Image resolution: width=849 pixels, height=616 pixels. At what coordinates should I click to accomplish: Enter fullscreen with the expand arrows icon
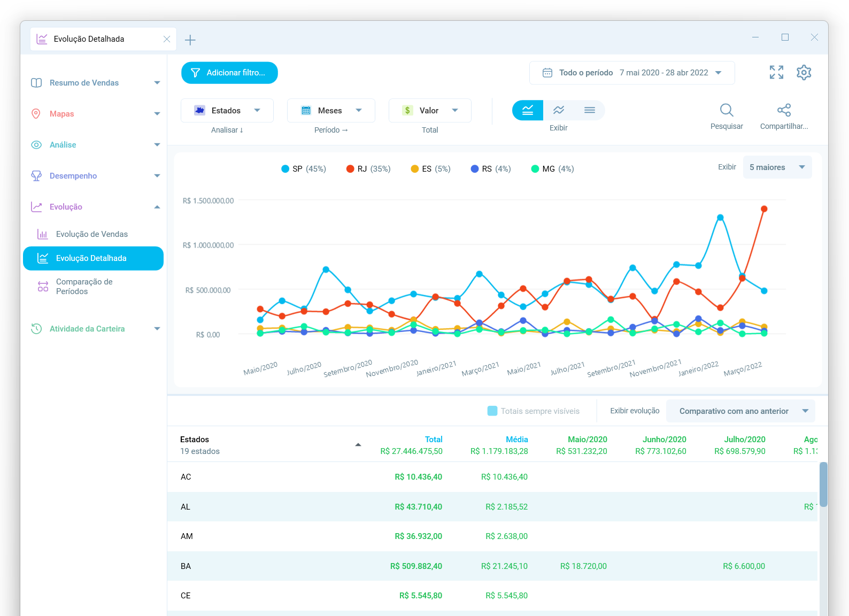coord(776,72)
